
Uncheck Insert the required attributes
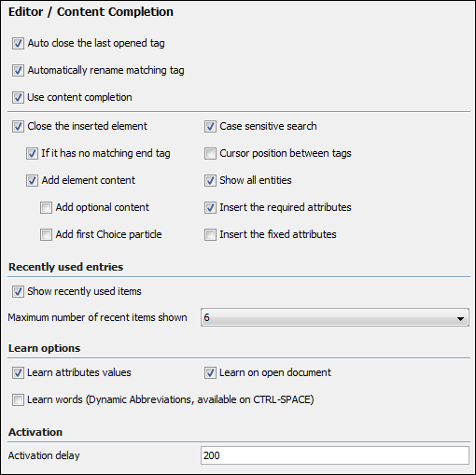[x=210, y=208]
